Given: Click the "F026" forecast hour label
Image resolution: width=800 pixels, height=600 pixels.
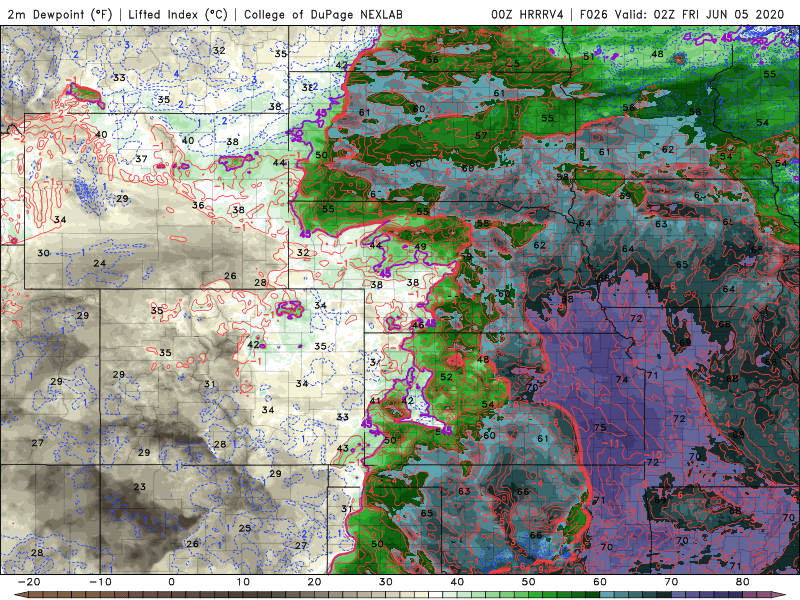Looking at the screenshot, I should click(x=593, y=14).
